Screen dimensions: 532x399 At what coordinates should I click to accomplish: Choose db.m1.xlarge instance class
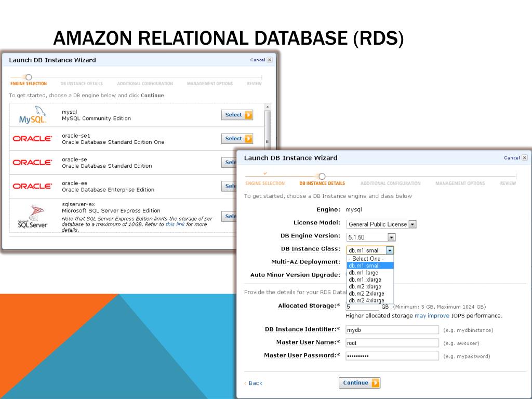(x=370, y=280)
